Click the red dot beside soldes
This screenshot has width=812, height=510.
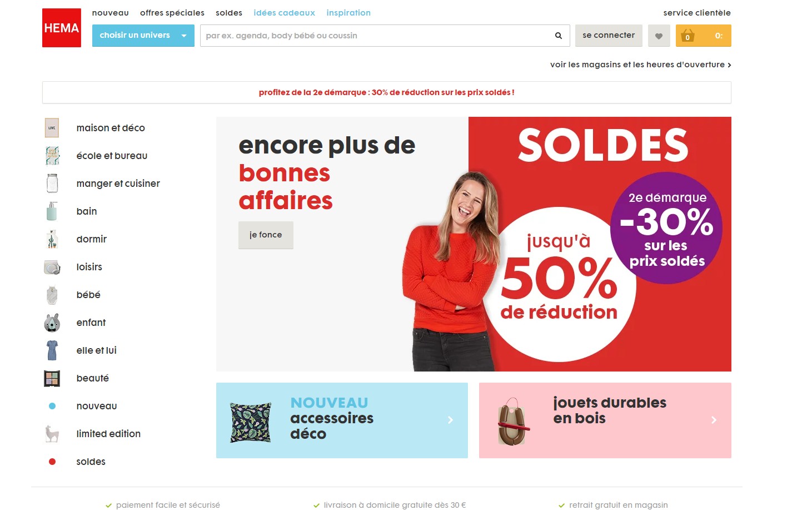[52, 462]
